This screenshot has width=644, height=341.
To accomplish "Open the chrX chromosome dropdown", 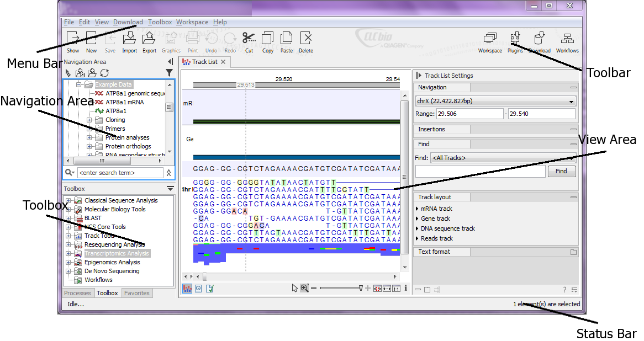I will [x=572, y=101].
